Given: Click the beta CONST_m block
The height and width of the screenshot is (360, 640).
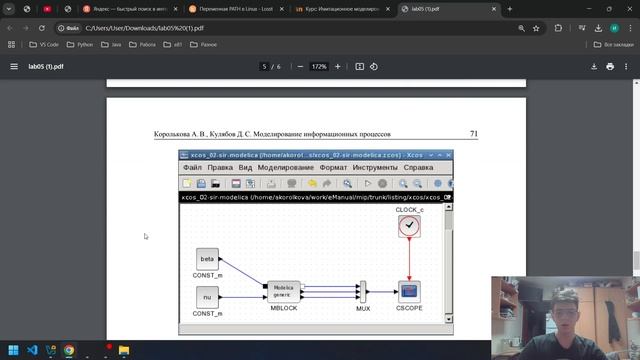Looking at the screenshot, I should coord(207,259).
